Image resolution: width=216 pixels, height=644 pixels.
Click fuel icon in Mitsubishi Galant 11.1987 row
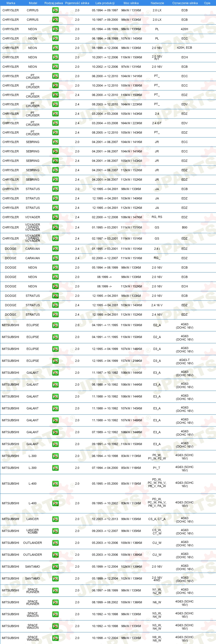coord(55,373)
